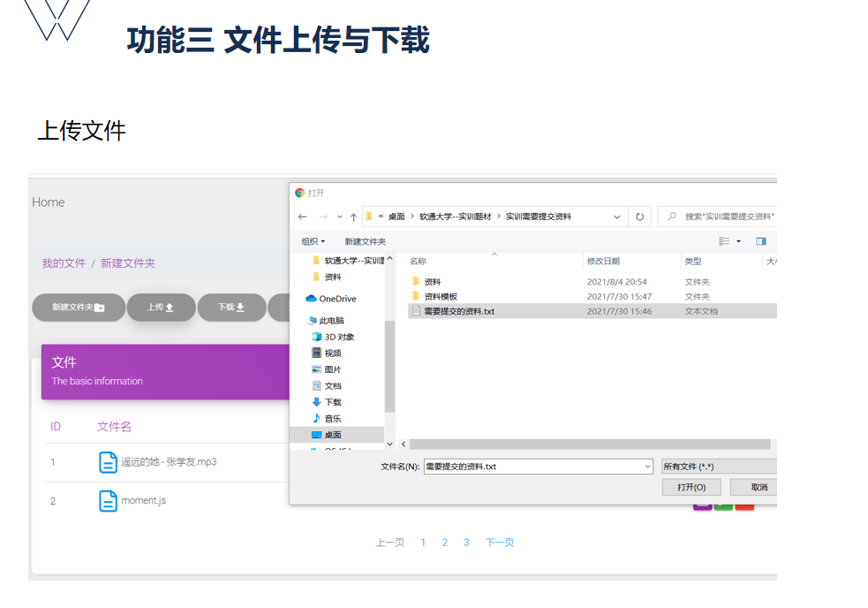868x608 pixels.
Task: Click the date 2021/7/30 15:46 cell
Action: coord(619,311)
